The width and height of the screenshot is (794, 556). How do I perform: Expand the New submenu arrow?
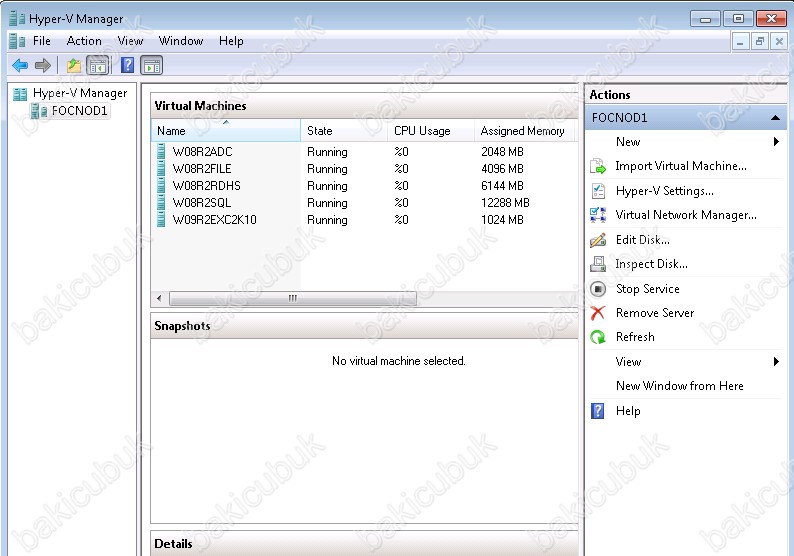pos(776,142)
